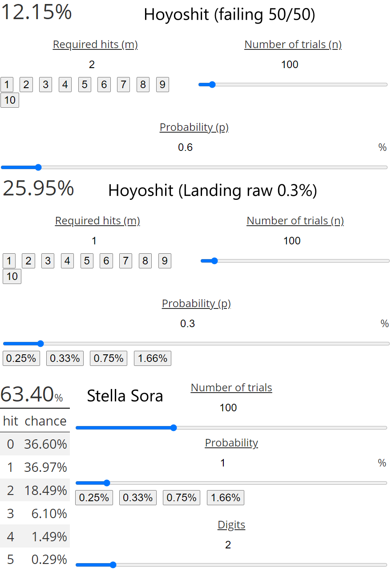The height and width of the screenshot is (576, 392).
Task: Select "3" required hits in Landing raw 0.3% section
Action: coord(48,261)
